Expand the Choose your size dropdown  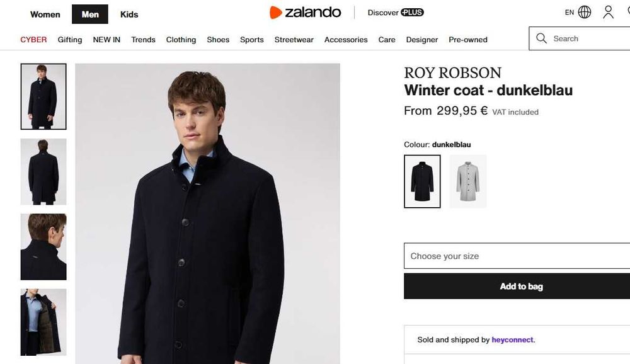[517, 256]
